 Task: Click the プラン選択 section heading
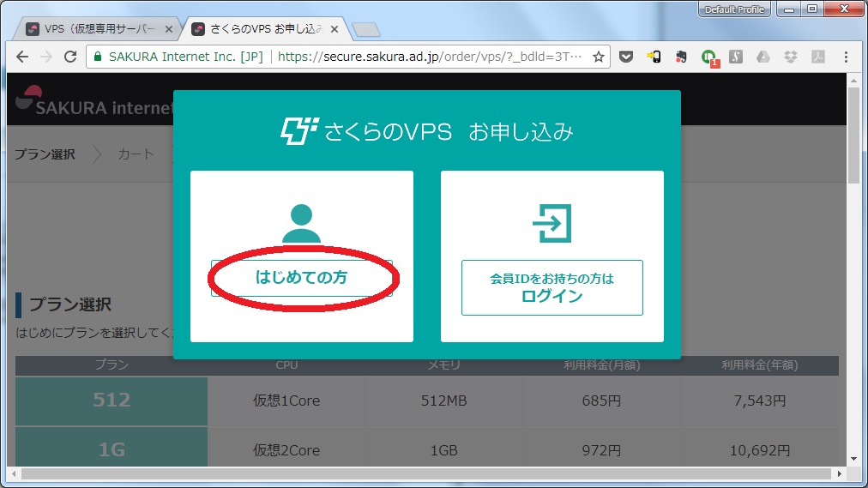coord(69,304)
